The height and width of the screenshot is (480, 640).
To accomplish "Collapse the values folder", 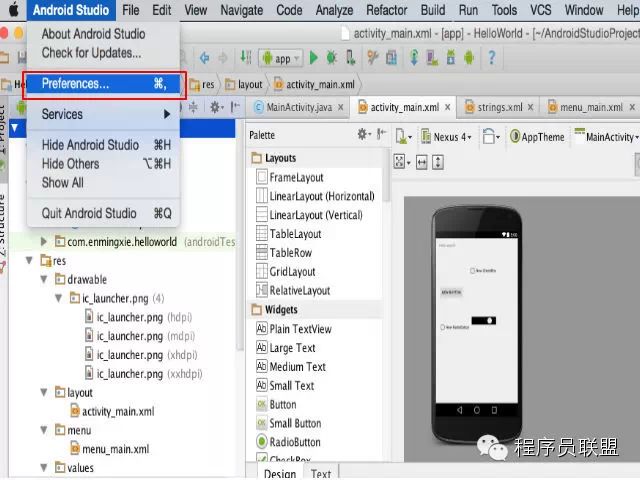I will click(x=44, y=467).
